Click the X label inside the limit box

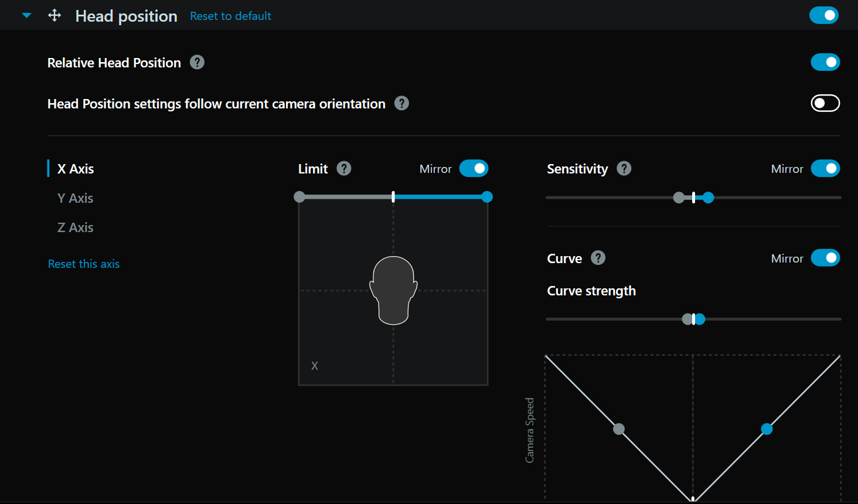pyautogui.click(x=315, y=365)
